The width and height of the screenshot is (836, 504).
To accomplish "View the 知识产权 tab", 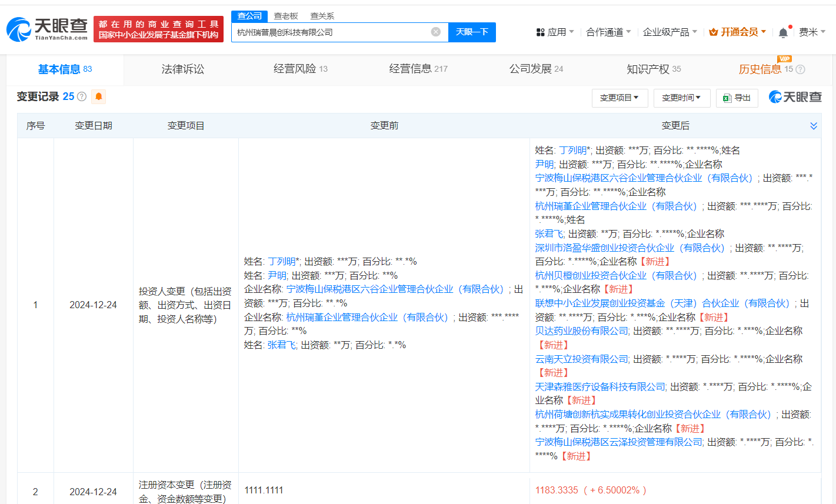I will (654, 69).
